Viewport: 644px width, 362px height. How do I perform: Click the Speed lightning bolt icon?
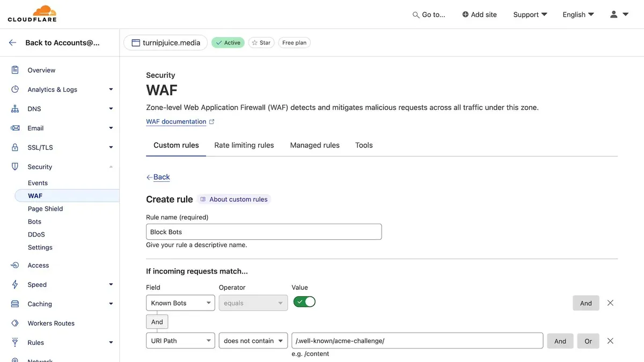(15, 285)
